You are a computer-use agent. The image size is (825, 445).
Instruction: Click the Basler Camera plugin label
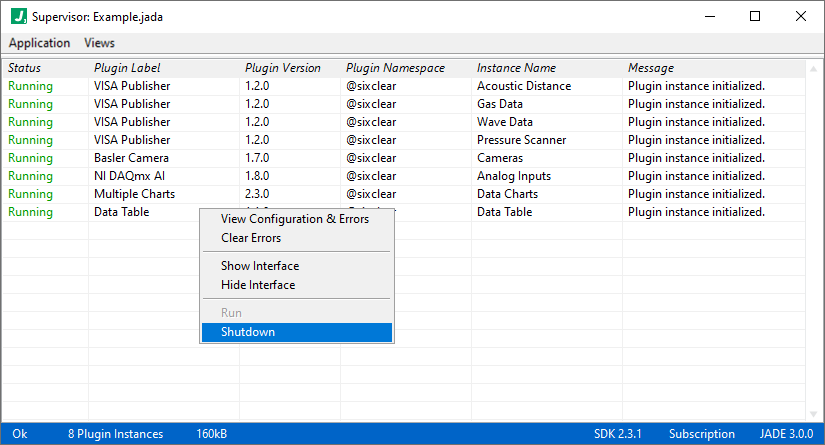pos(131,158)
